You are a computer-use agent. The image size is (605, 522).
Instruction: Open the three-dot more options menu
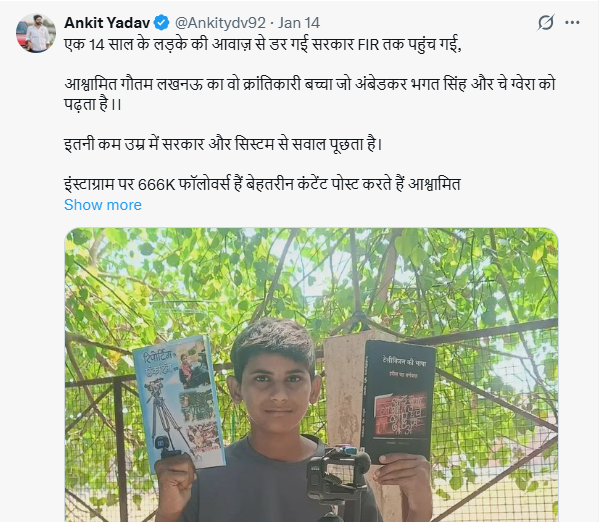[572, 22]
